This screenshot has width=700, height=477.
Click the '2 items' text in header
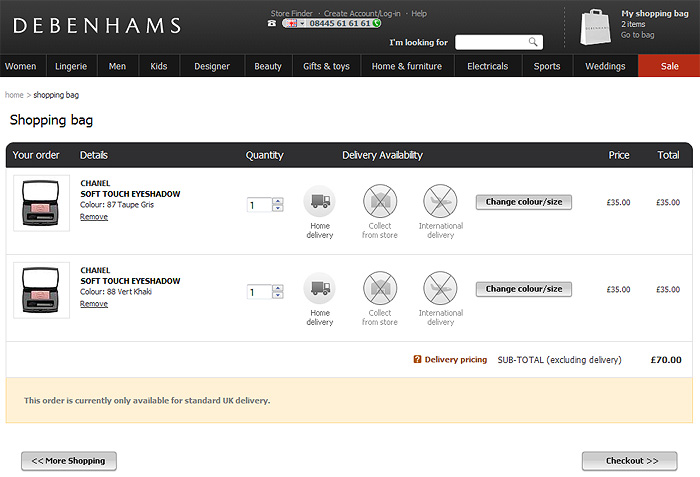point(633,24)
